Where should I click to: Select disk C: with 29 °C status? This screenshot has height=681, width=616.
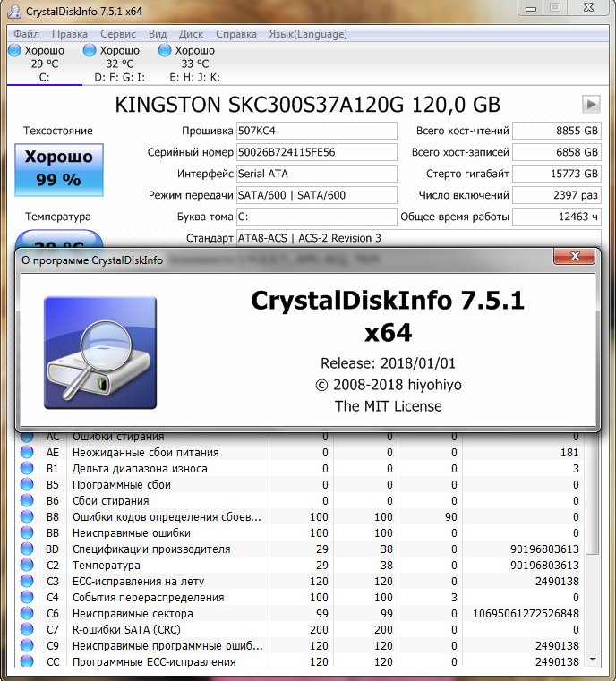tap(44, 64)
